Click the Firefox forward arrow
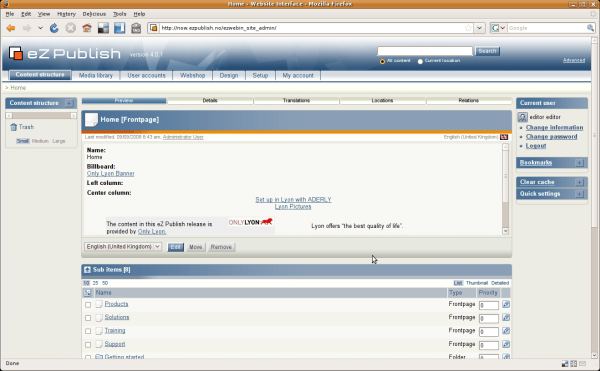This screenshot has height=371, width=600. coord(27,28)
